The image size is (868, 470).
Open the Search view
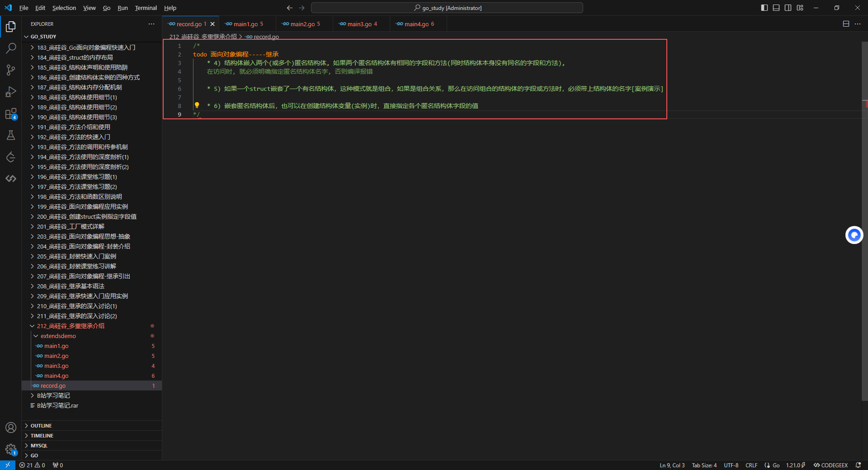click(11, 48)
